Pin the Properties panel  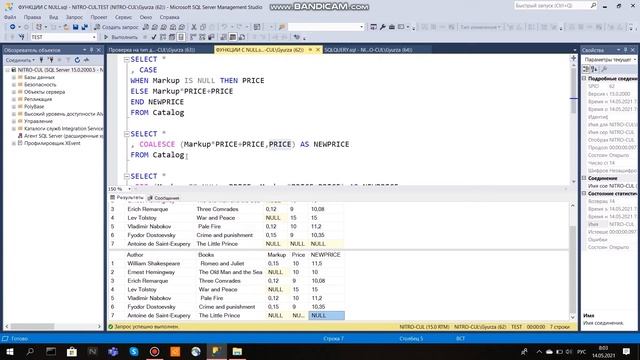pos(625,50)
